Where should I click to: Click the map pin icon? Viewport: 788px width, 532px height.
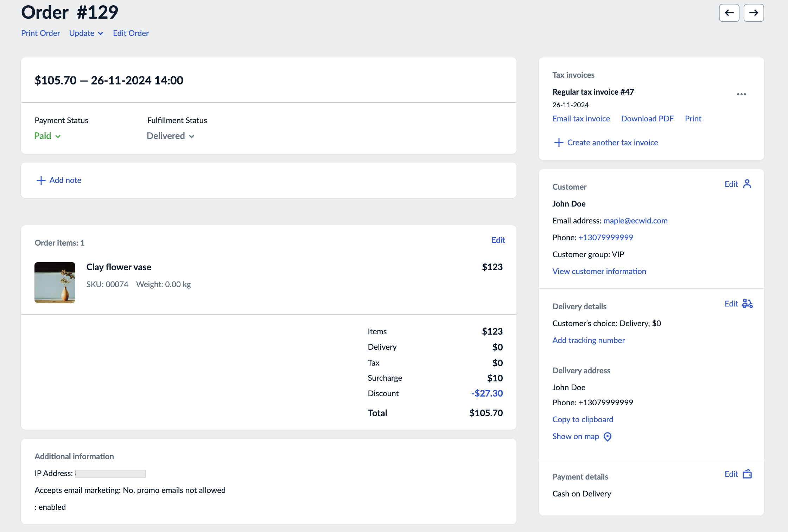click(608, 437)
